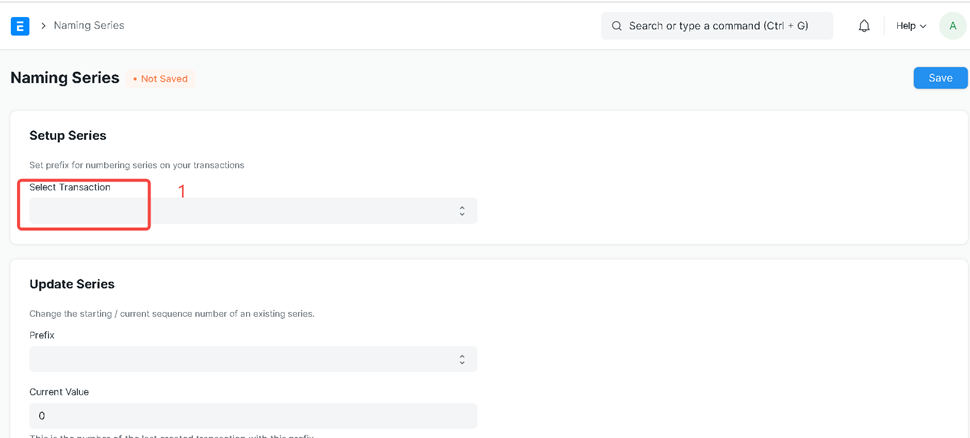Open the notifications bell
The image size is (970, 438).
864,26
